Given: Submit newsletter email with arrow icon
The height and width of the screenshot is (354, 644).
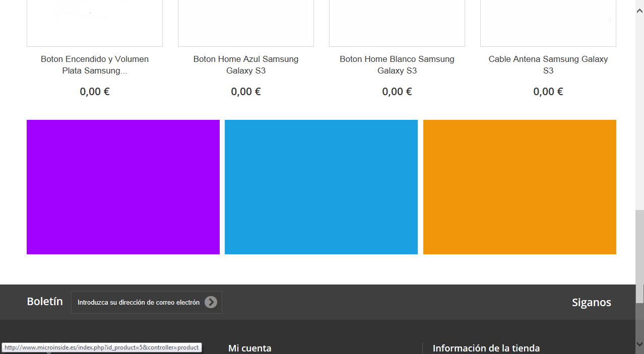Looking at the screenshot, I should [x=211, y=302].
